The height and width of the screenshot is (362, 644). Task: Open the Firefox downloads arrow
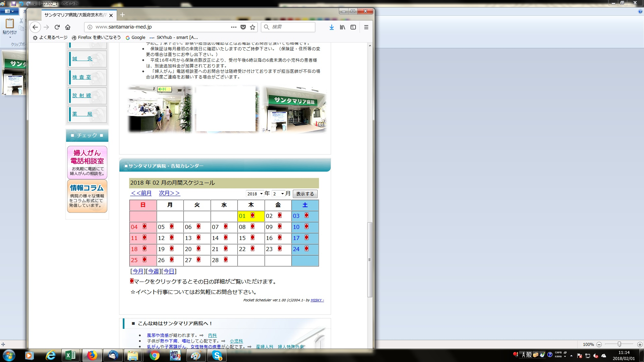coord(331,27)
